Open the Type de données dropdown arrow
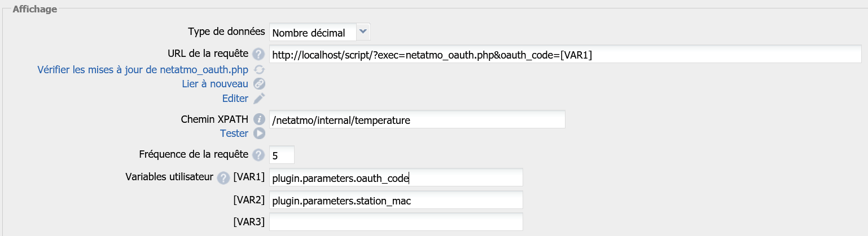 pos(363,33)
